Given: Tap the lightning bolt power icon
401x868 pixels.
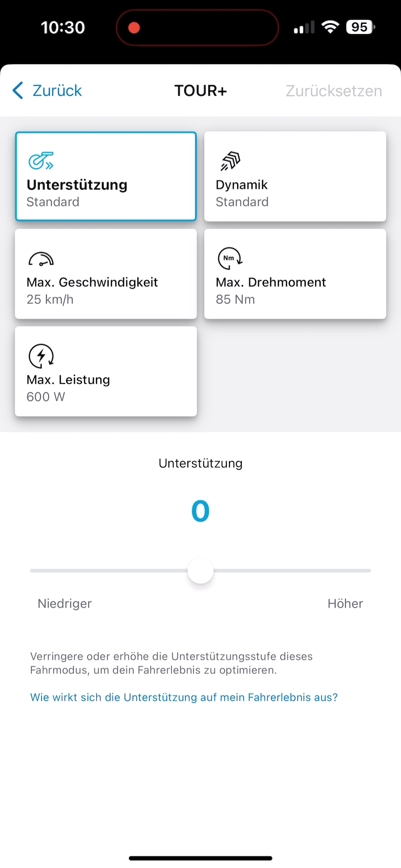Looking at the screenshot, I should point(41,356).
